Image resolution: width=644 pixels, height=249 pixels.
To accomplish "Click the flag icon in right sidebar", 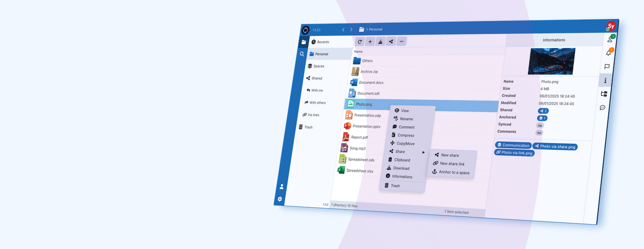I will point(607,67).
